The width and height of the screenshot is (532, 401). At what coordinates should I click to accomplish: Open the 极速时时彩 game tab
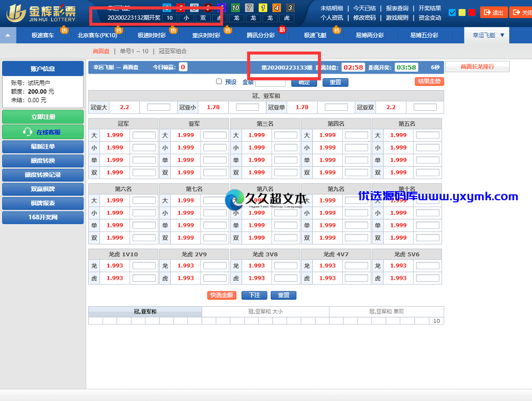tap(152, 35)
